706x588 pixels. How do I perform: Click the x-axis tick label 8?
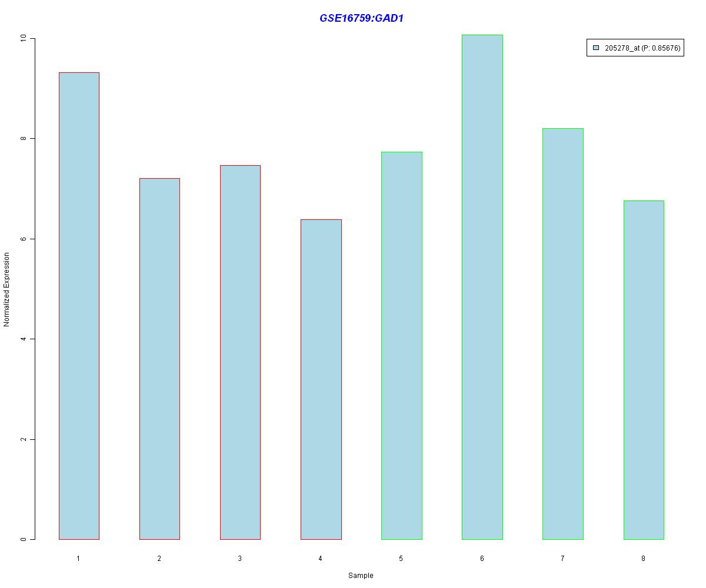[643, 558]
